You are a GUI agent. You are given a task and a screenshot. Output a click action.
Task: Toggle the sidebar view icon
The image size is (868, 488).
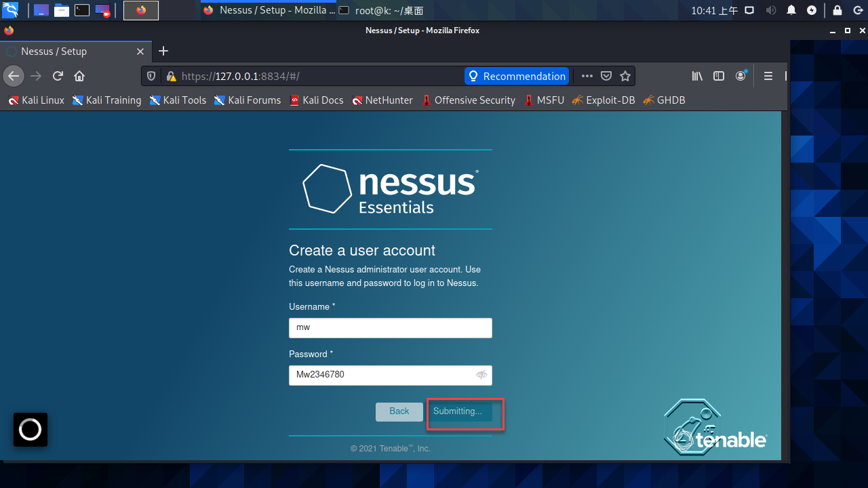coord(719,76)
